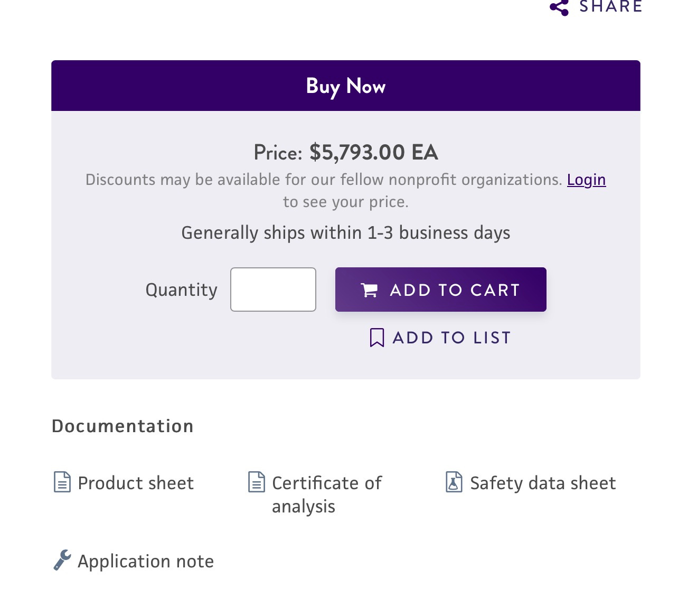Image resolution: width=678 pixels, height=616 pixels.
Task: Click the Product sheet document icon
Action: click(62, 482)
